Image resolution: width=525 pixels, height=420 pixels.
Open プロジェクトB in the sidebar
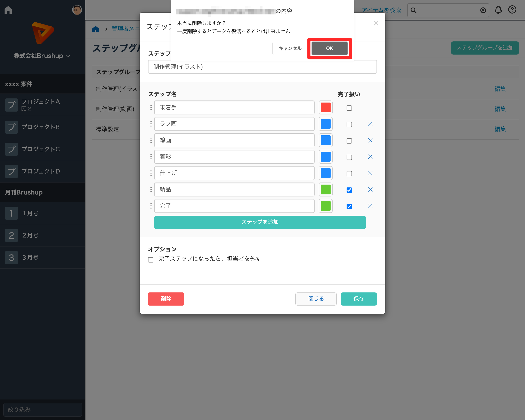coord(40,127)
